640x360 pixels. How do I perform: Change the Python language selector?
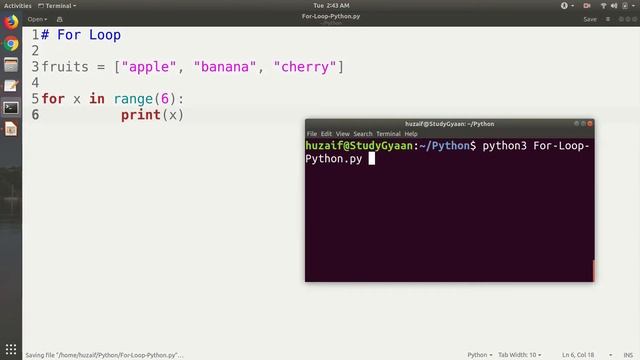pos(480,355)
